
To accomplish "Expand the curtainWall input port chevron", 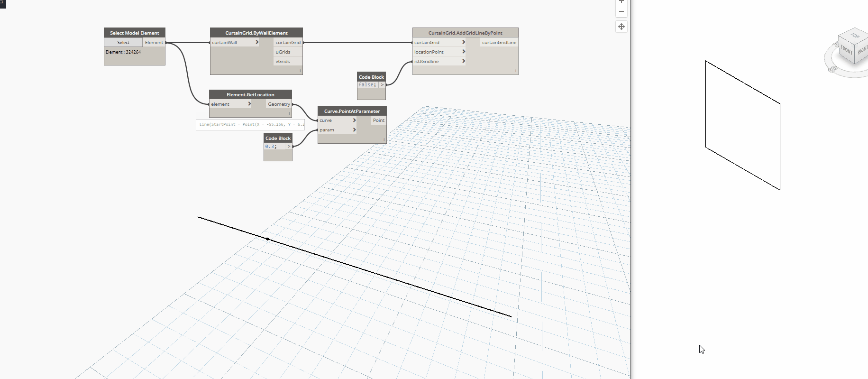I will 257,42.
